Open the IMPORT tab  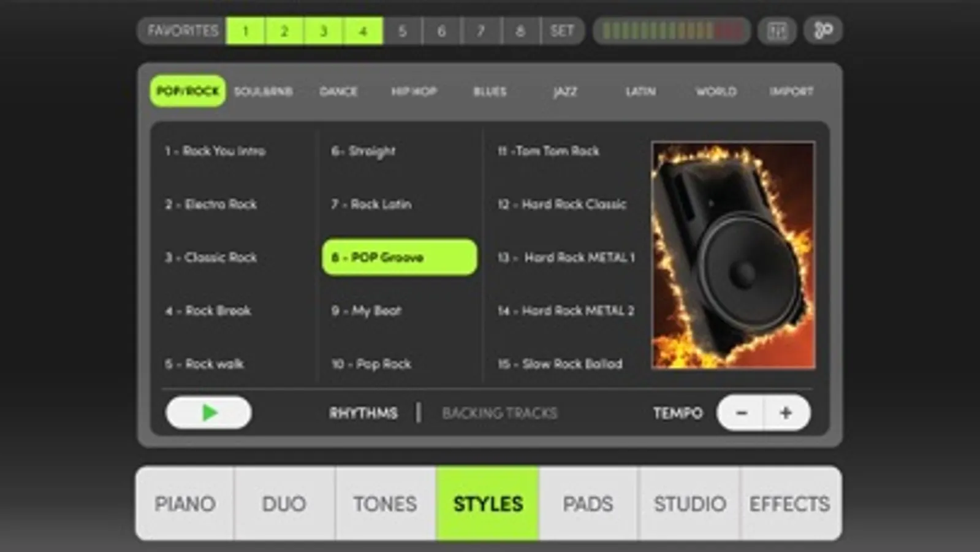pyautogui.click(x=792, y=91)
